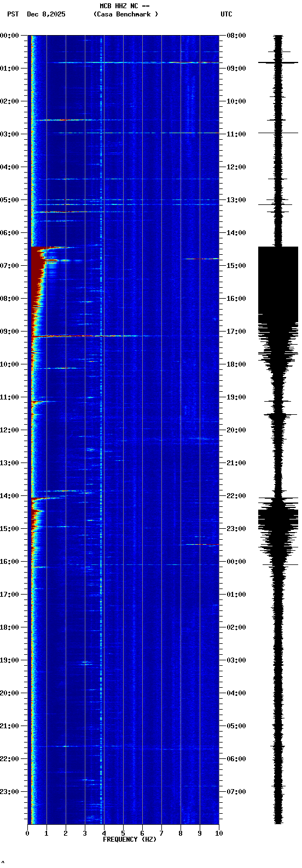Image resolution: width=302 pixels, height=868 pixels.
Task: Click PST time label '16:00'
Action: 9,562
